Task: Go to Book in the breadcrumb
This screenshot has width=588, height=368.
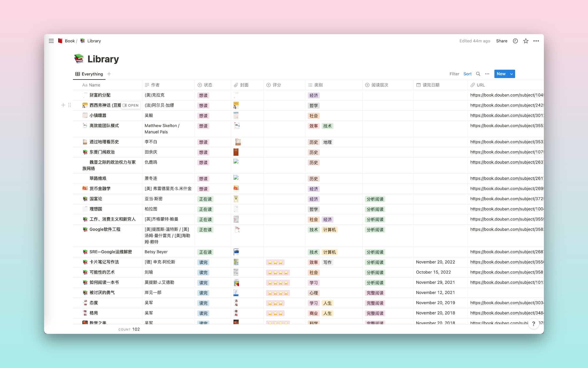Action: click(70, 41)
